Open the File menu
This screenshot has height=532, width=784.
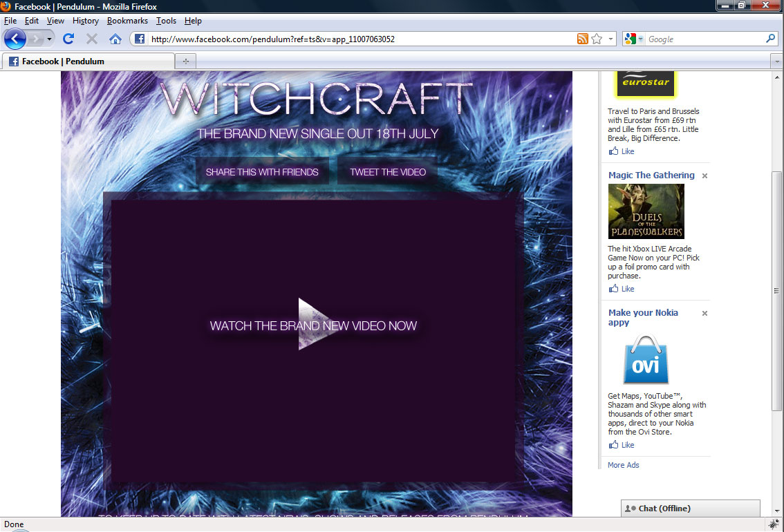[x=10, y=21]
